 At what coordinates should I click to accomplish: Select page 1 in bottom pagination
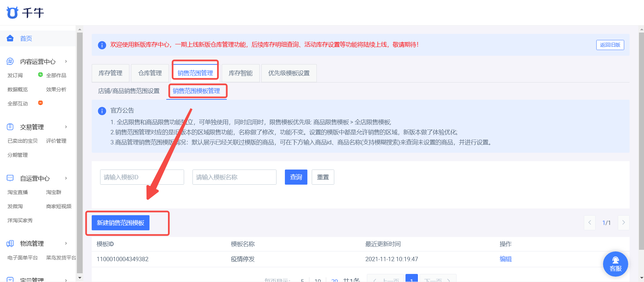click(412, 278)
